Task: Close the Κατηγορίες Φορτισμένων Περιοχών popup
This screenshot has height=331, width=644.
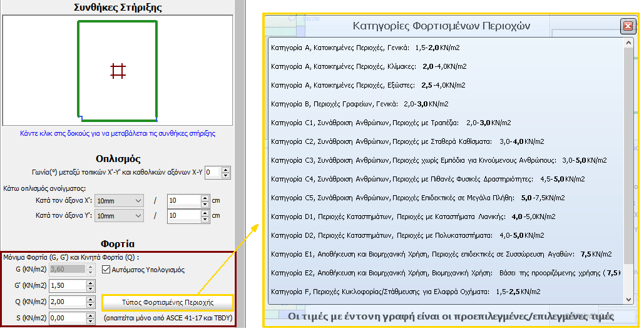Action: [x=627, y=26]
